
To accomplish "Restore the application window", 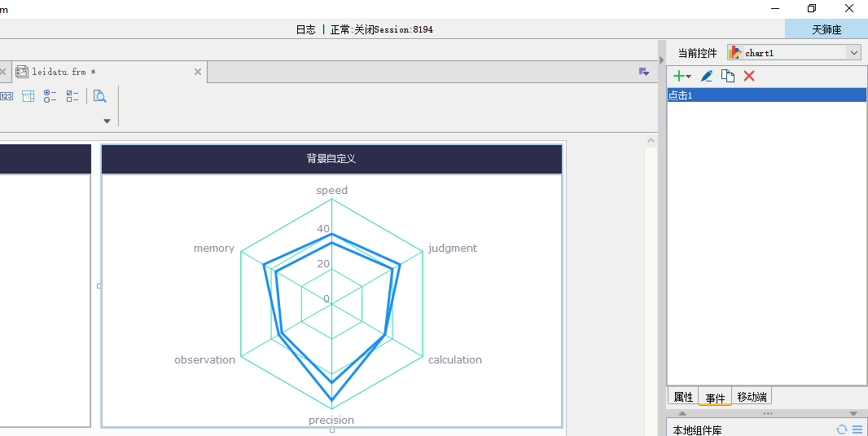I will pos(812,8).
